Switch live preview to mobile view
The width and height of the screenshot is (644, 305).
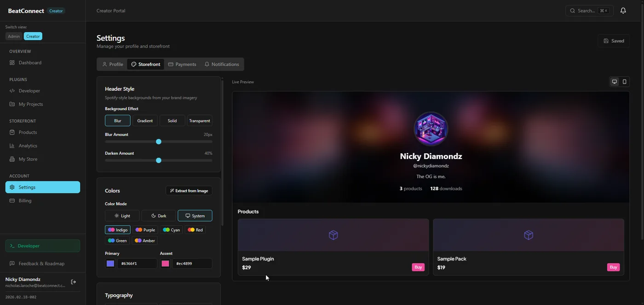point(624,81)
